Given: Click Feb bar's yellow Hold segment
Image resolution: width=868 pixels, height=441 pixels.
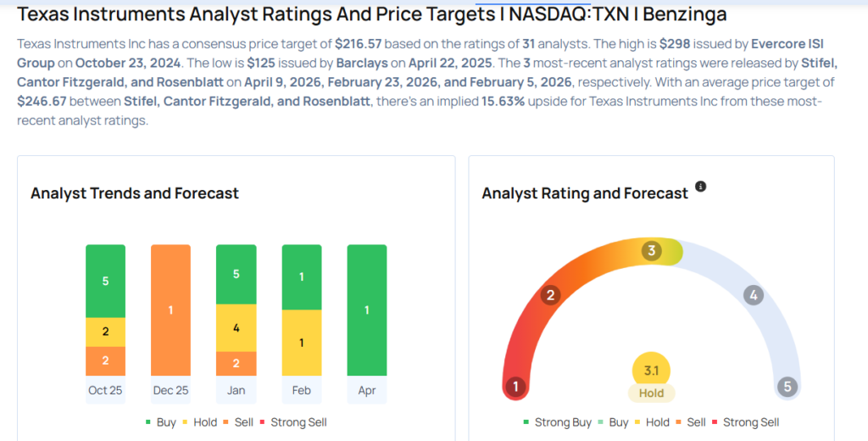Looking at the screenshot, I should (301, 343).
